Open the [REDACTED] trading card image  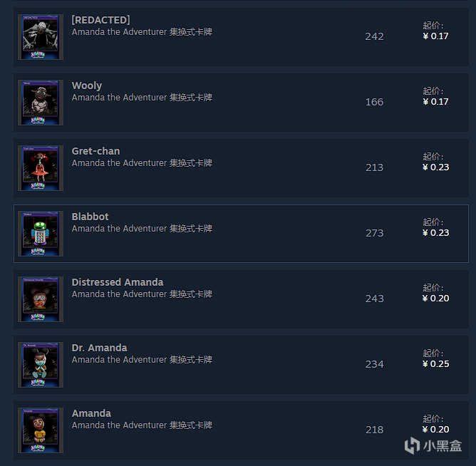point(41,37)
